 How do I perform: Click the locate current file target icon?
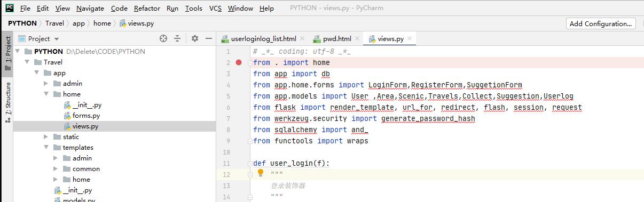pos(163,38)
